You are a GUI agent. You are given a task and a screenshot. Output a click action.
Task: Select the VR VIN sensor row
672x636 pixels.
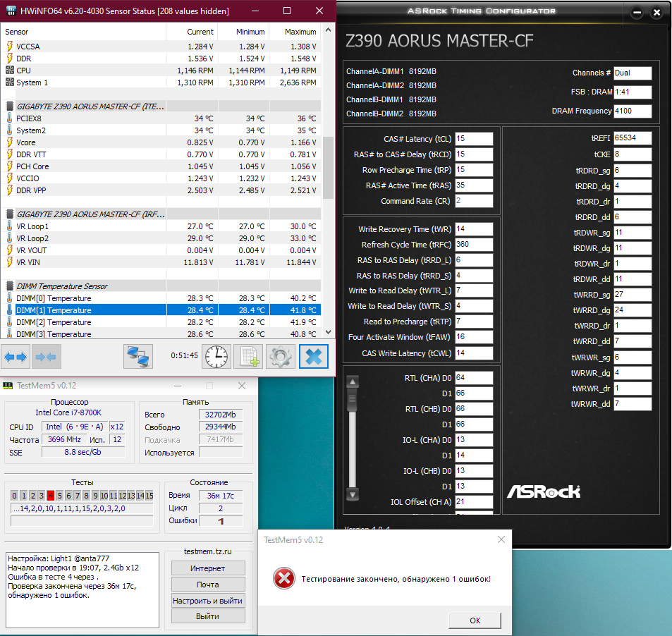[x=161, y=262]
